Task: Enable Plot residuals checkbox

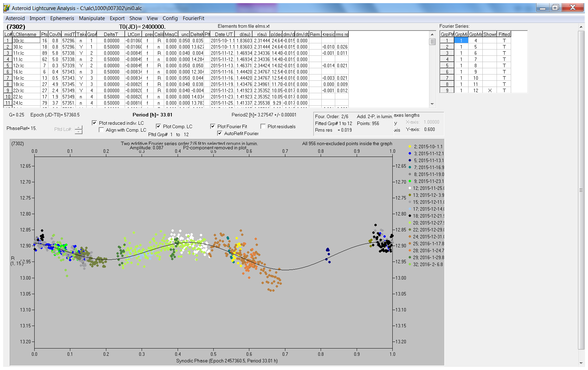Action: click(263, 126)
